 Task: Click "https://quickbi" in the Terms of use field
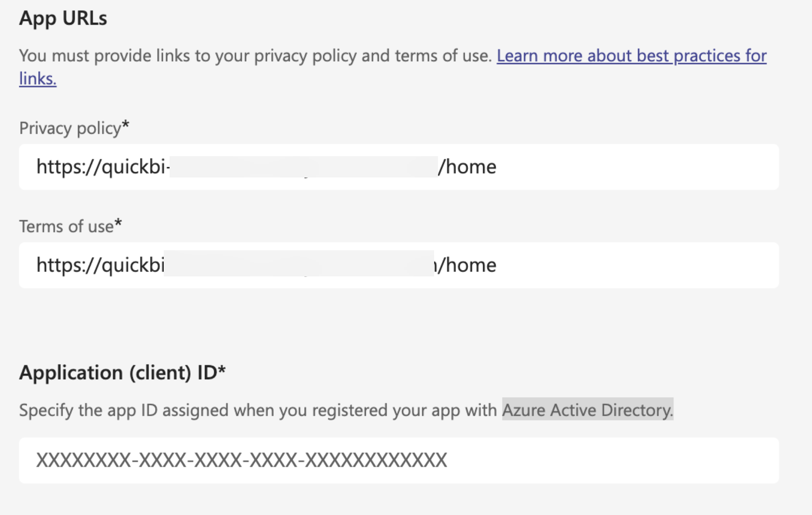pos(101,265)
